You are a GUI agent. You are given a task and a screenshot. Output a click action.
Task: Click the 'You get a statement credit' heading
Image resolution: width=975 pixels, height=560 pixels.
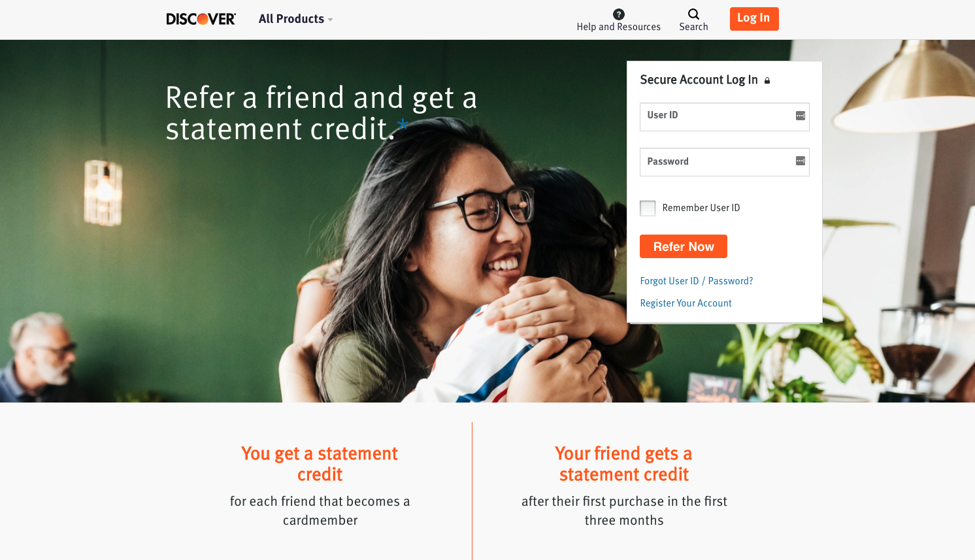pyautogui.click(x=320, y=464)
